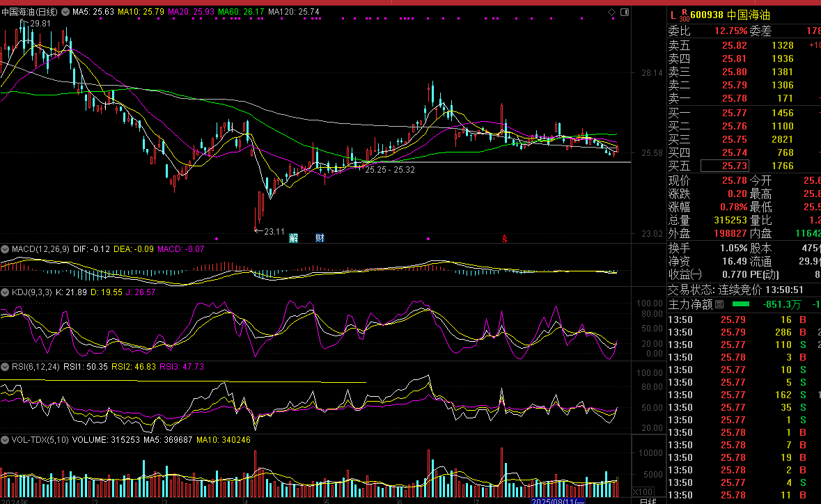This screenshot has width=821, height=504.
Task: Open the KDJ(9,3,3) indicator dropdown
Action: [5, 292]
